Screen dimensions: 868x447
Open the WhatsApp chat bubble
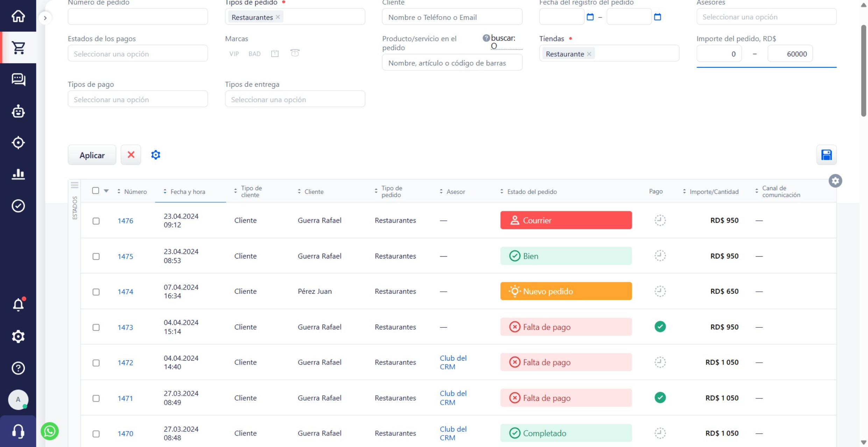coord(50,431)
